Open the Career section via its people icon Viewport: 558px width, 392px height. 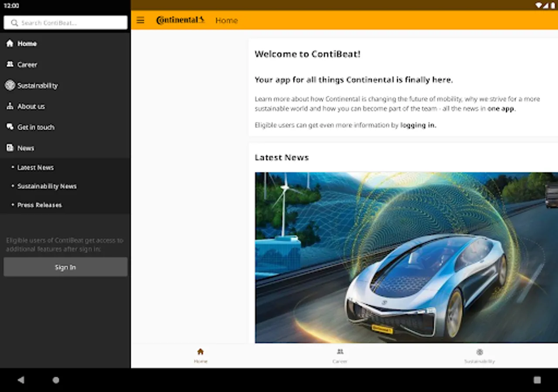point(10,64)
